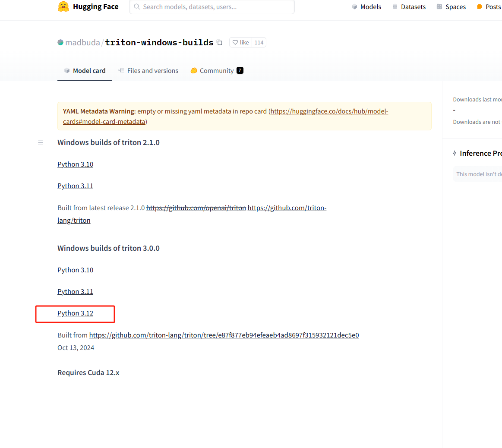Screen dimensions: 502x448
Task: Open the Datasets page
Action: tap(409, 7)
